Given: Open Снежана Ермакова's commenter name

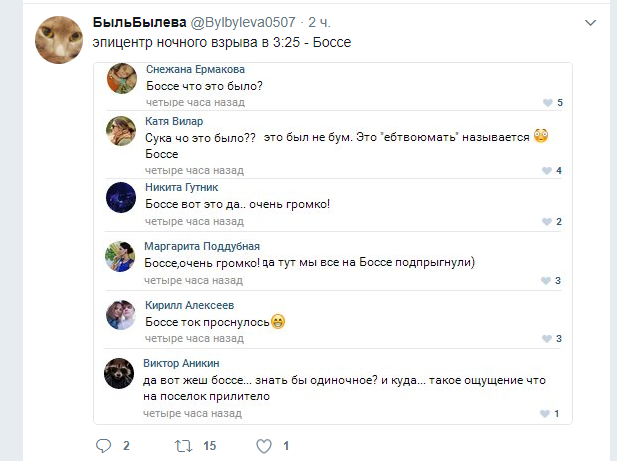Looking at the screenshot, I should [195, 70].
